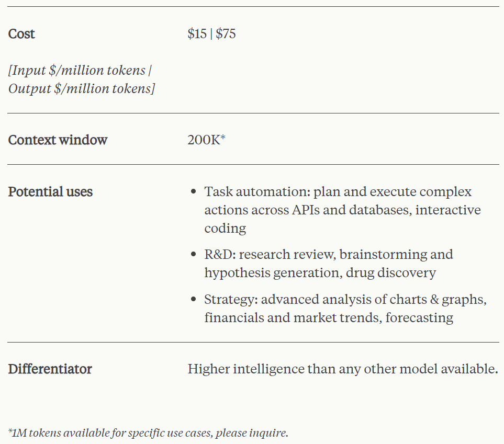The width and height of the screenshot is (504, 444).
Task: Click the bullet dot beside R&D
Action: pyautogui.click(x=194, y=255)
